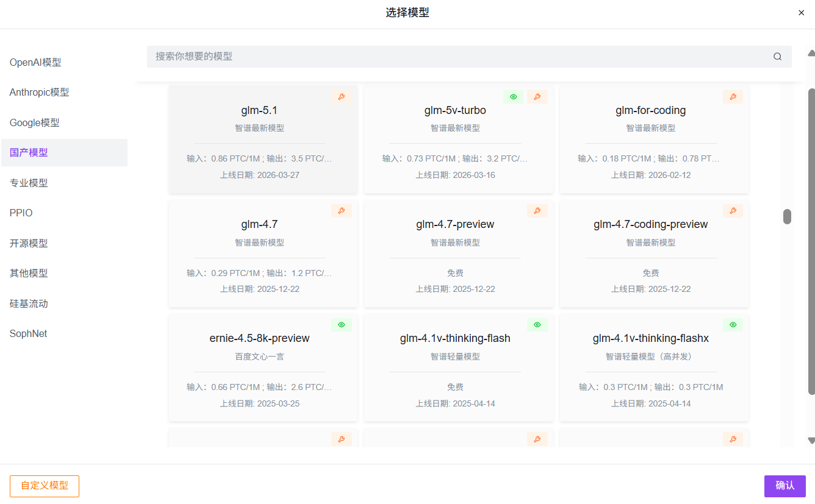Click the wrench icon on glm-for-coding card
The image size is (815, 504).
click(x=733, y=96)
